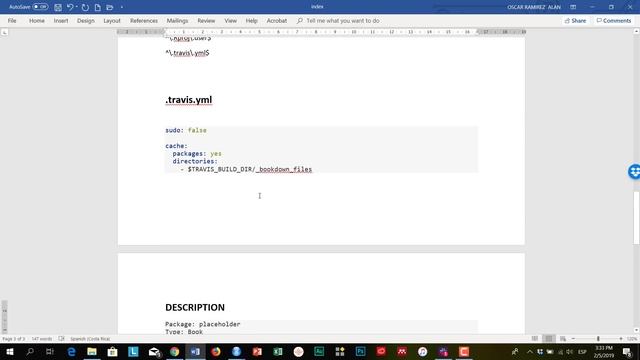Click the zoom out minus button
Image resolution: width=640 pixels, height=360 pixels.
(x=573, y=339)
